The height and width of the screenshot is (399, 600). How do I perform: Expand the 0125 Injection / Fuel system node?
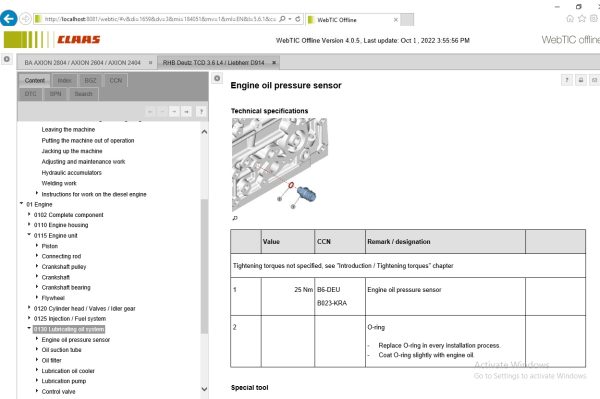coord(29,318)
